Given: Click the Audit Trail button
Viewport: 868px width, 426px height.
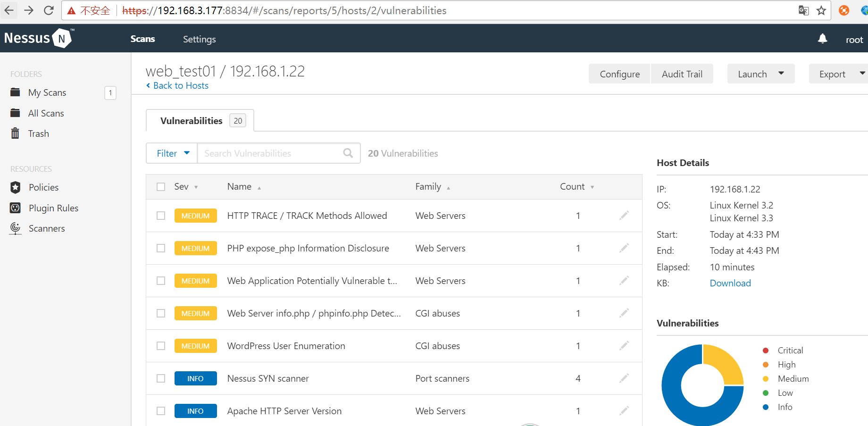Looking at the screenshot, I should (682, 74).
